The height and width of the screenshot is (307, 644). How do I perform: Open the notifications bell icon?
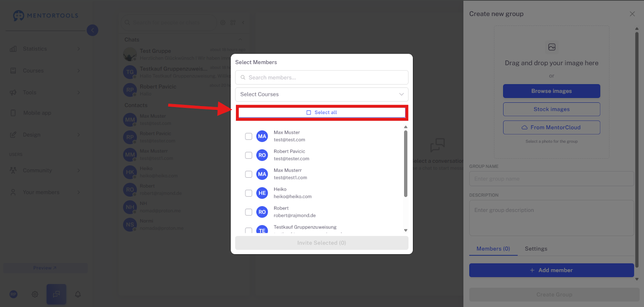78,294
